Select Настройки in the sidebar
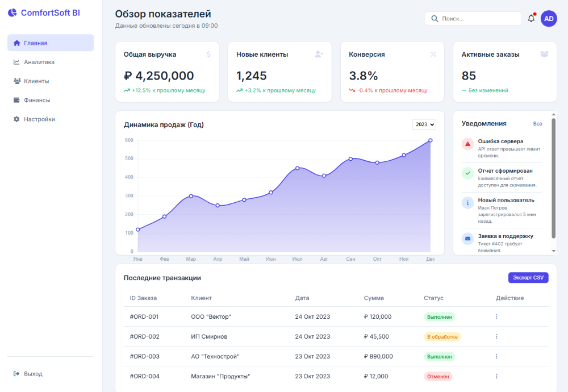 39,119
